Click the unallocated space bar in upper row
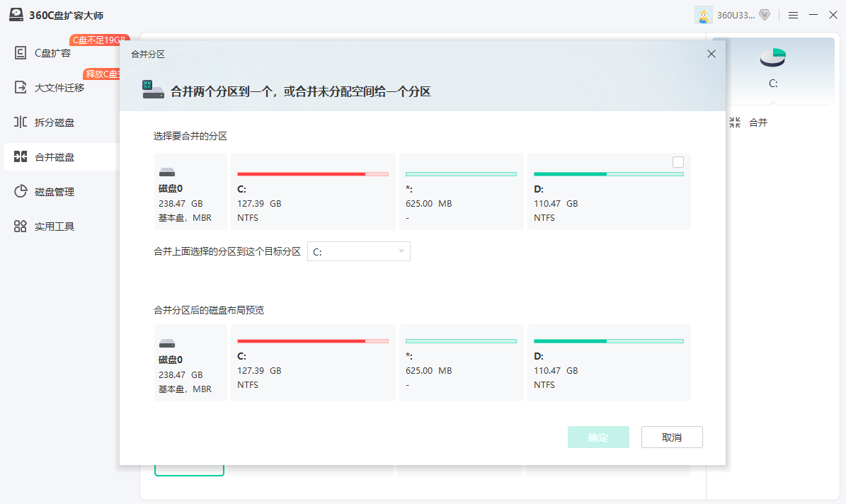The width and height of the screenshot is (846, 504). click(x=462, y=173)
